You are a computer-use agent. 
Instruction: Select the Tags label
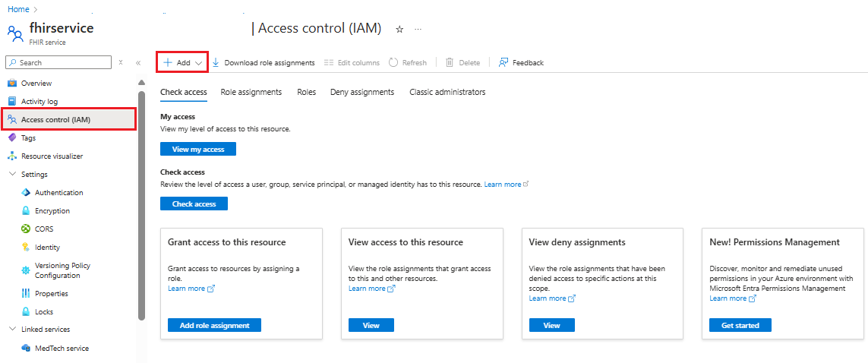[x=28, y=138]
